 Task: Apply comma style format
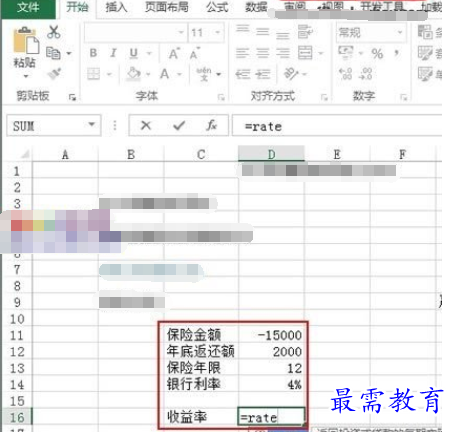click(x=396, y=53)
